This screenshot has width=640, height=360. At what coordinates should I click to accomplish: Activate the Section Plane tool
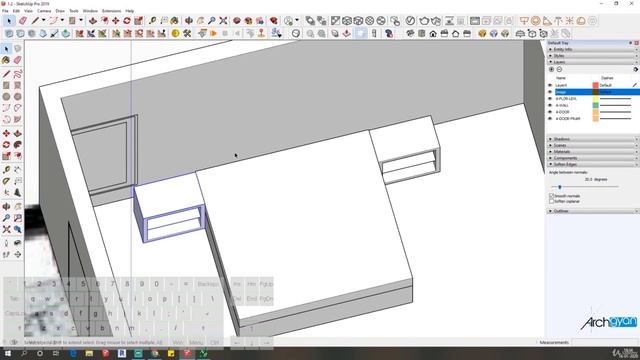pos(17,255)
